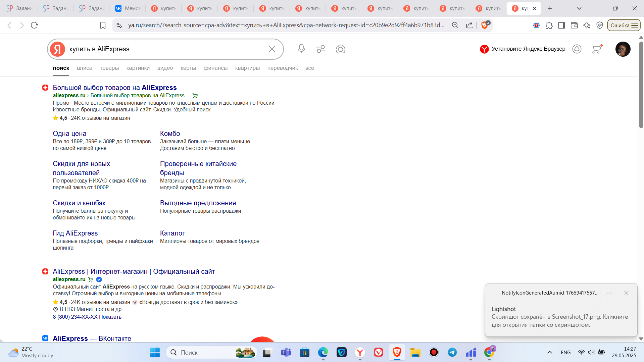
Task: Open image search camera icon
Action: tap(341, 49)
